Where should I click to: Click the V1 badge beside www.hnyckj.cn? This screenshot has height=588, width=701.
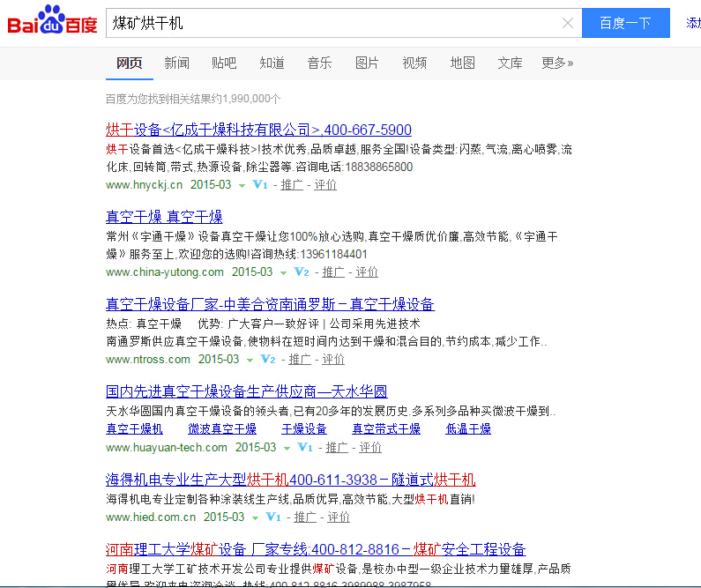[x=259, y=185]
